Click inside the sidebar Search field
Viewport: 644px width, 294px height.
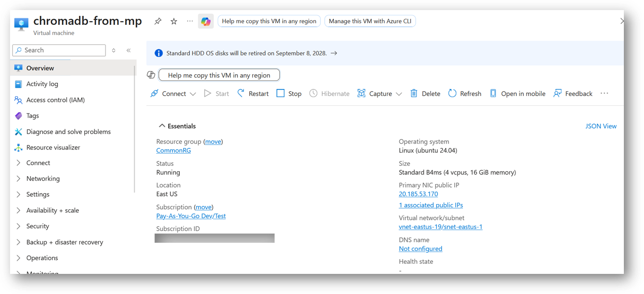59,50
